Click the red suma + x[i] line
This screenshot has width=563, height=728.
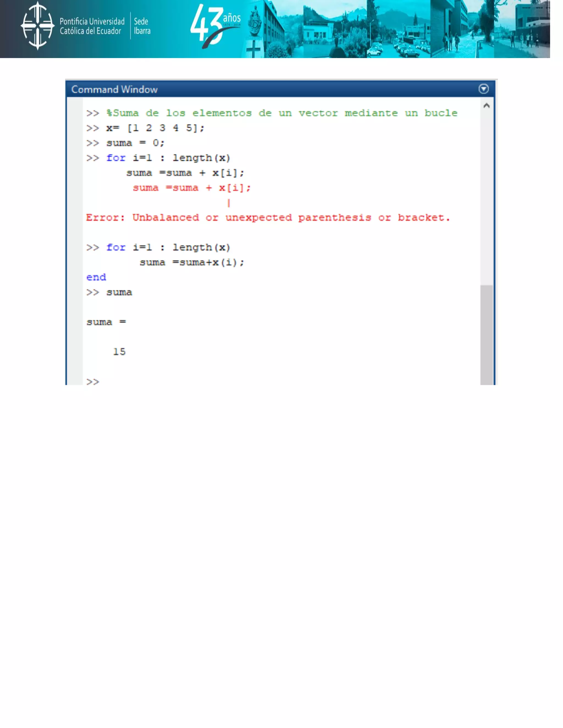(x=191, y=188)
